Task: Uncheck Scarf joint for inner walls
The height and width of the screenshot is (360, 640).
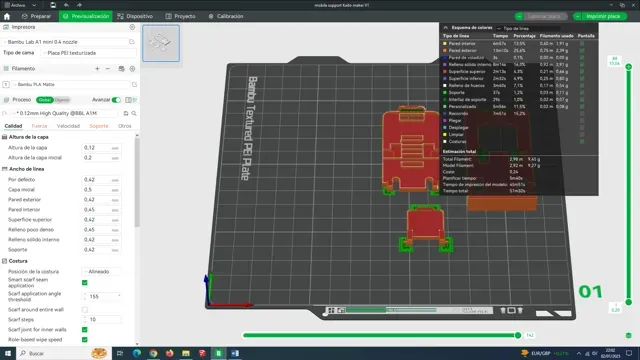Action: (x=85, y=329)
